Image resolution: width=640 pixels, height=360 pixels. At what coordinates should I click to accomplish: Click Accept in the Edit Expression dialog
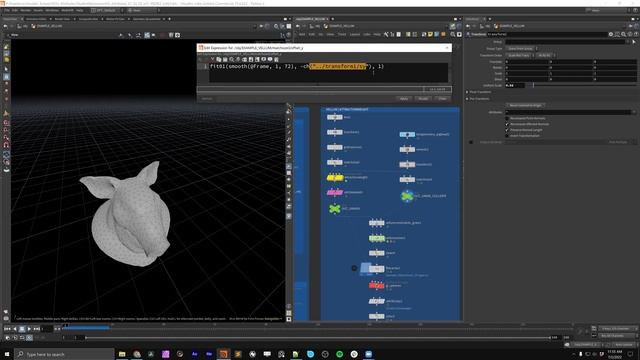423,98
